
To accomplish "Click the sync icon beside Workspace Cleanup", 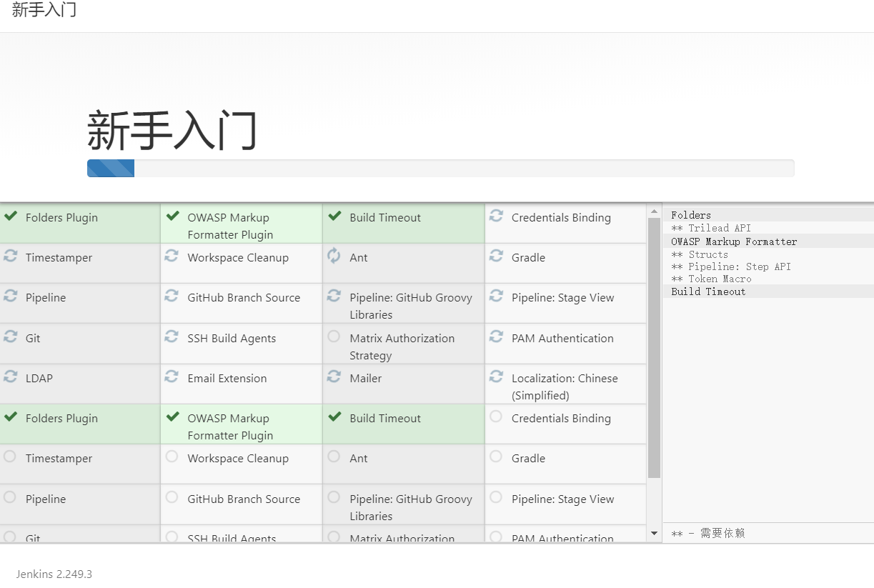I will tap(172, 256).
